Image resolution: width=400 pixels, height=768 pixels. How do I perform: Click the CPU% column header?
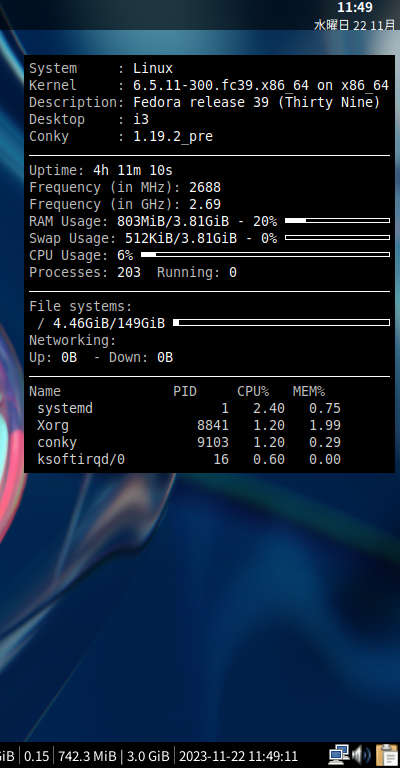[253, 391]
